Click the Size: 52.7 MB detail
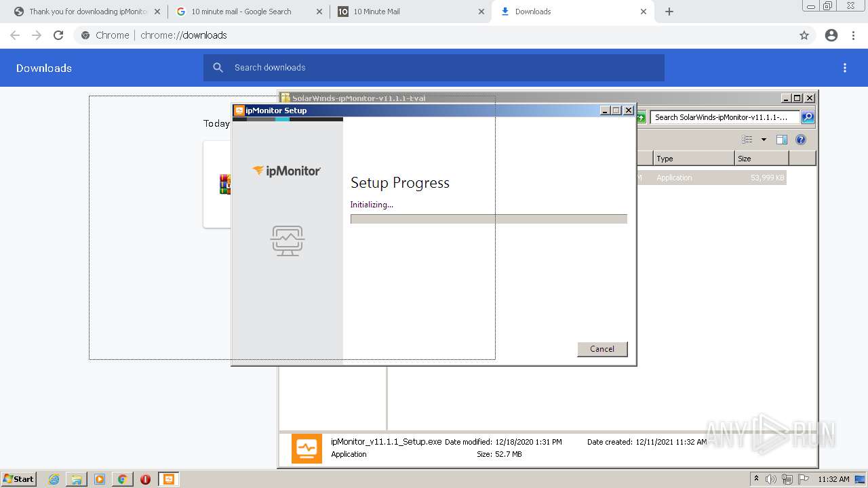The width and height of the screenshot is (868, 488). (499, 454)
